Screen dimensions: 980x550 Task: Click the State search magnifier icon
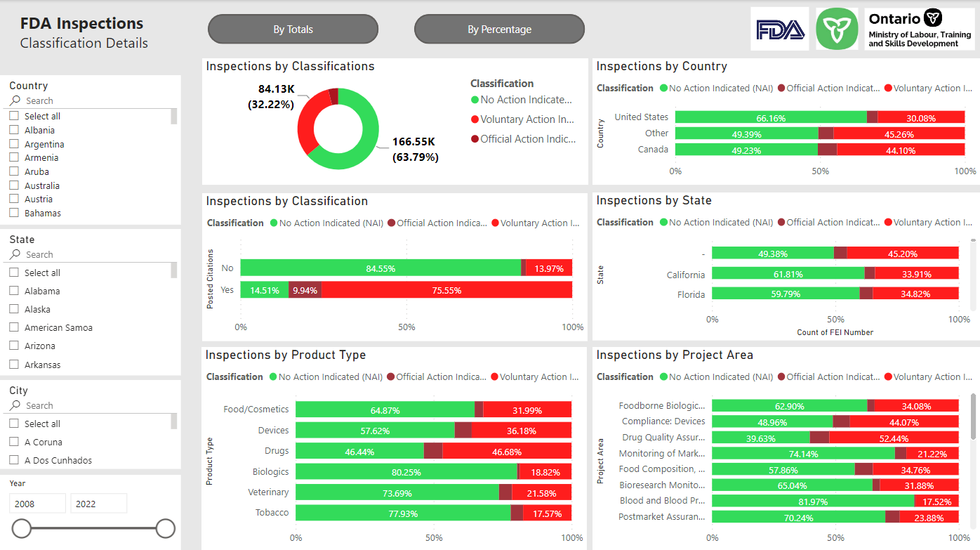pyautogui.click(x=15, y=254)
